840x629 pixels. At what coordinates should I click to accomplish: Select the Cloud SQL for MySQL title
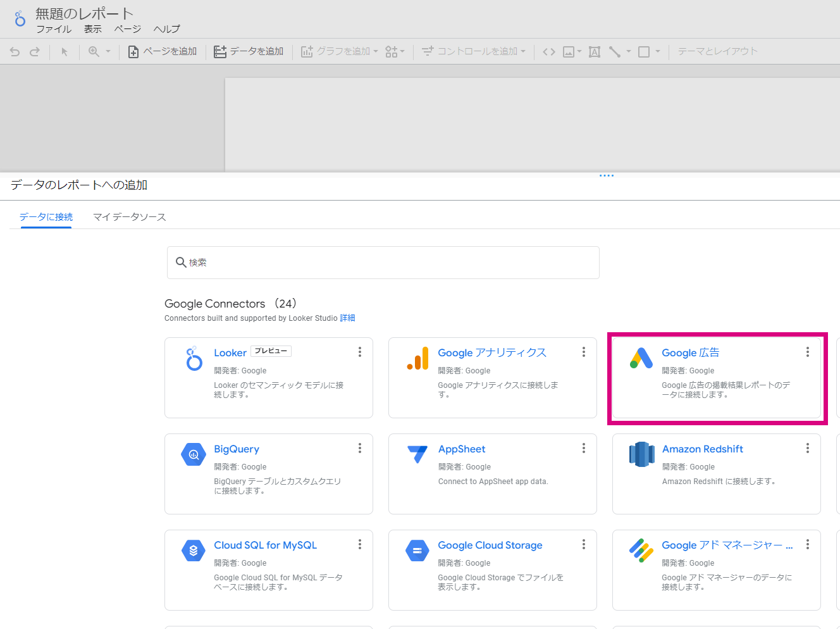(x=266, y=545)
